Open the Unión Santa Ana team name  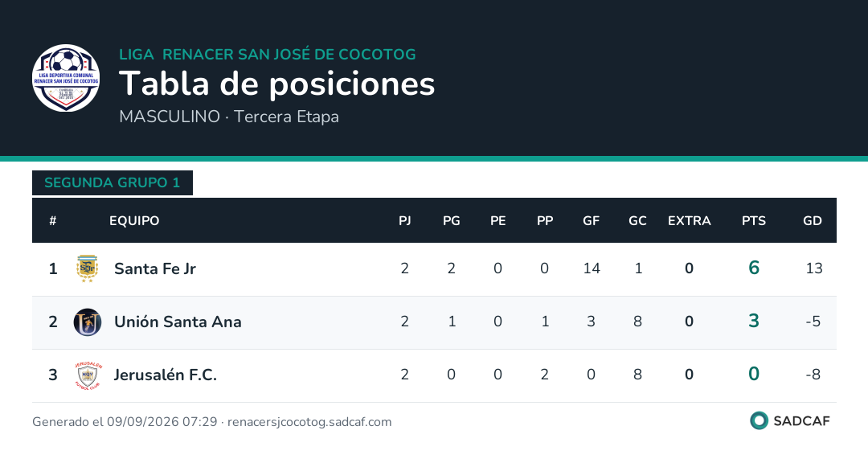pos(178,322)
